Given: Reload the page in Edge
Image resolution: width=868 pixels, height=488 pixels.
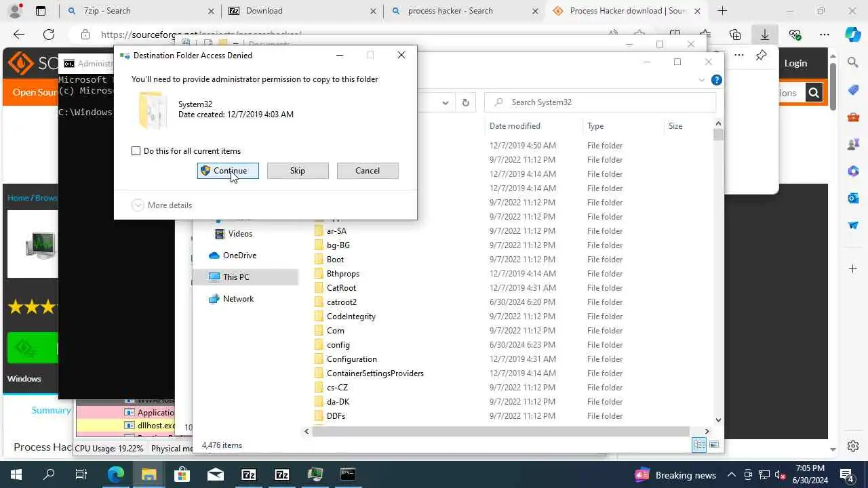Looking at the screenshot, I should [49, 35].
